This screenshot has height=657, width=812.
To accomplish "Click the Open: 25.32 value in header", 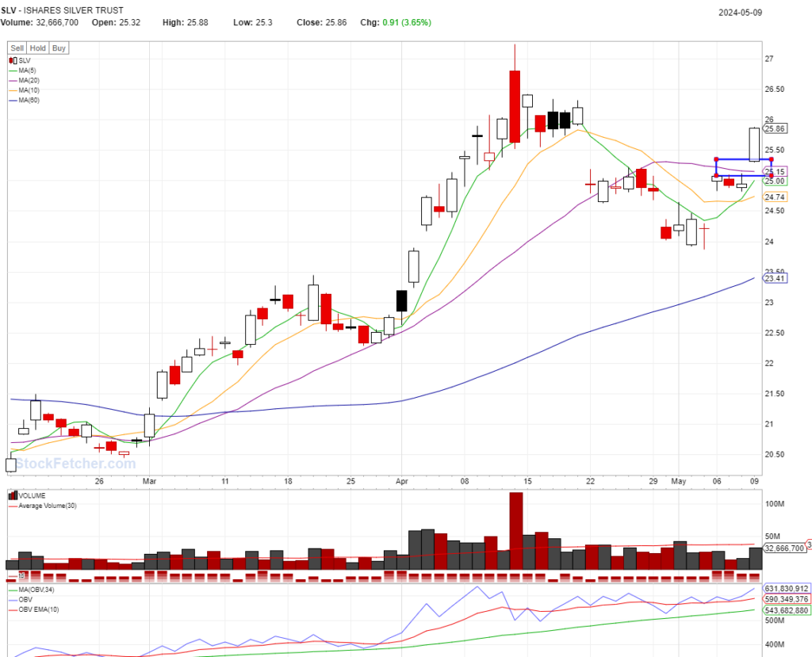I will (x=116, y=22).
